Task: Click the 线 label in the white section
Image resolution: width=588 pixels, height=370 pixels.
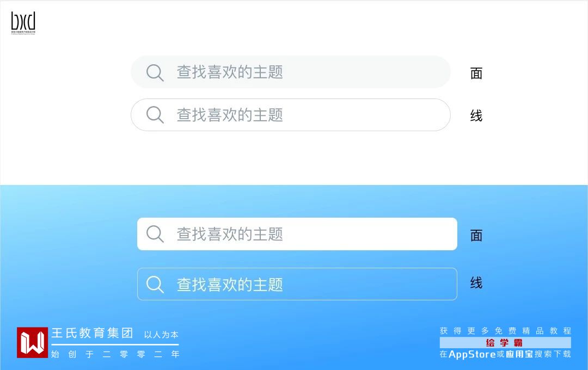Action: coord(476,116)
